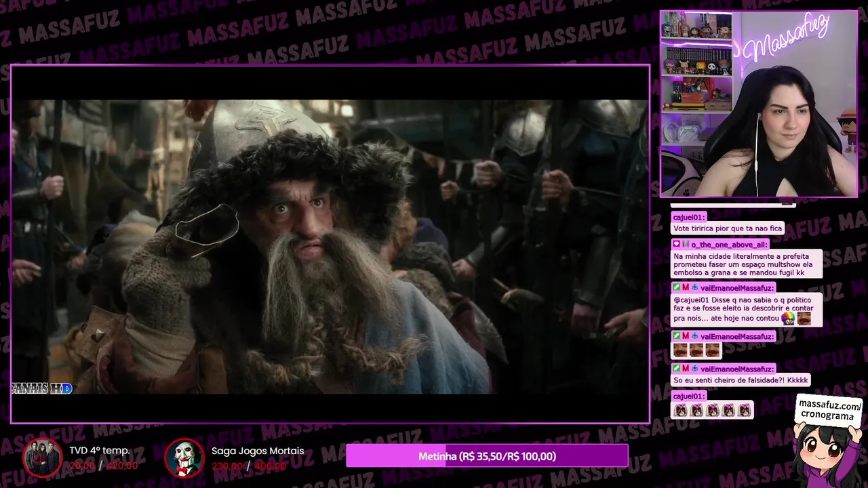Viewport: 868px width, 488px height.
Task: Click the first emote in cajuei01's five-emote message
Action: click(x=680, y=411)
